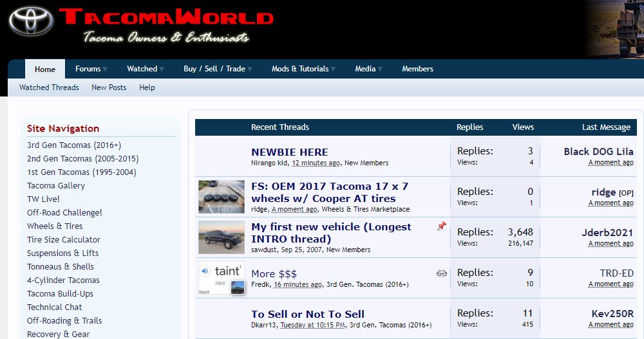644x339 pixels.
Task: Open TW Live! link
Action: [x=43, y=199]
